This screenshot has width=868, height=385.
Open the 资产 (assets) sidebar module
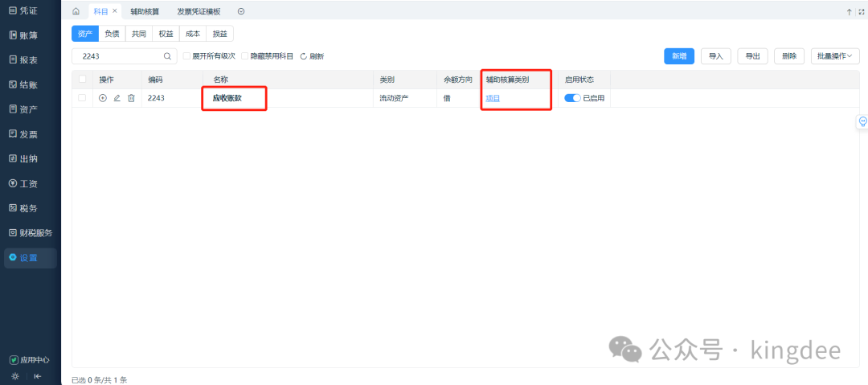pyautogui.click(x=23, y=109)
